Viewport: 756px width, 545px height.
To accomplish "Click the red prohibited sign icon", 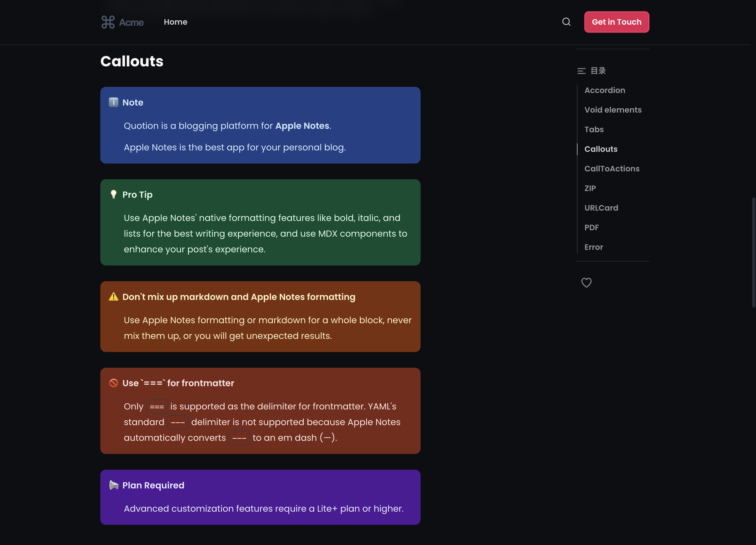I will (114, 383).
